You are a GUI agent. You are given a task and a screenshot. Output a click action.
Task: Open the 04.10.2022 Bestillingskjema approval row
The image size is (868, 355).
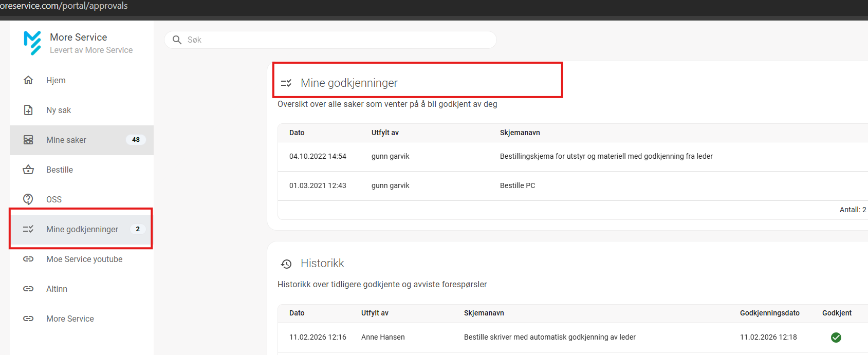(x=606, y=156)
